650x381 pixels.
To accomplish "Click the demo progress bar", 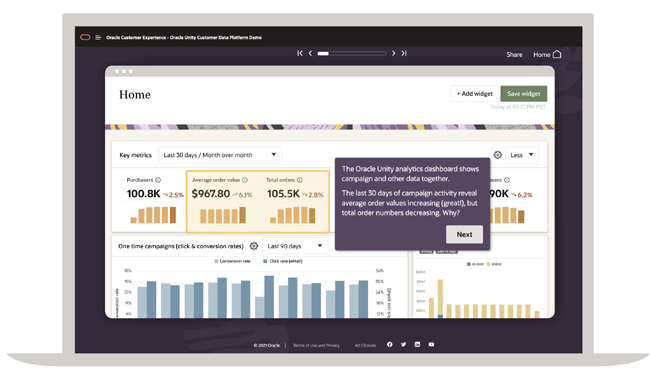I will (x=352, y=53).
